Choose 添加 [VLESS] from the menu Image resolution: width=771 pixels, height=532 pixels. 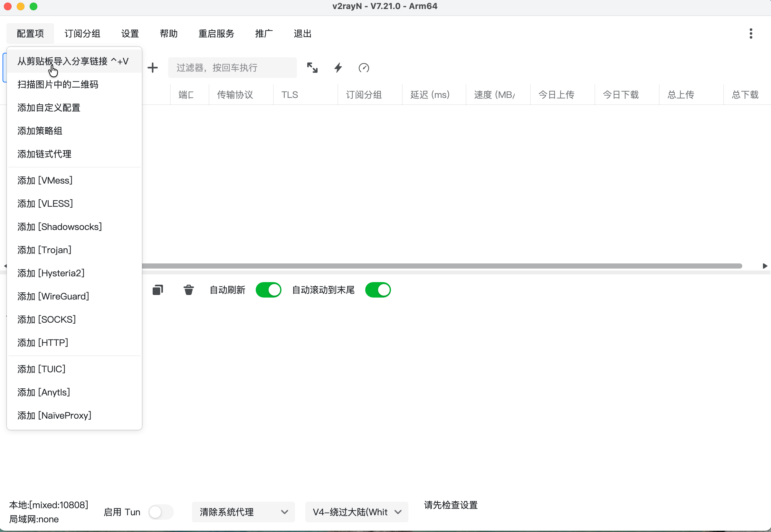[74, 203]
